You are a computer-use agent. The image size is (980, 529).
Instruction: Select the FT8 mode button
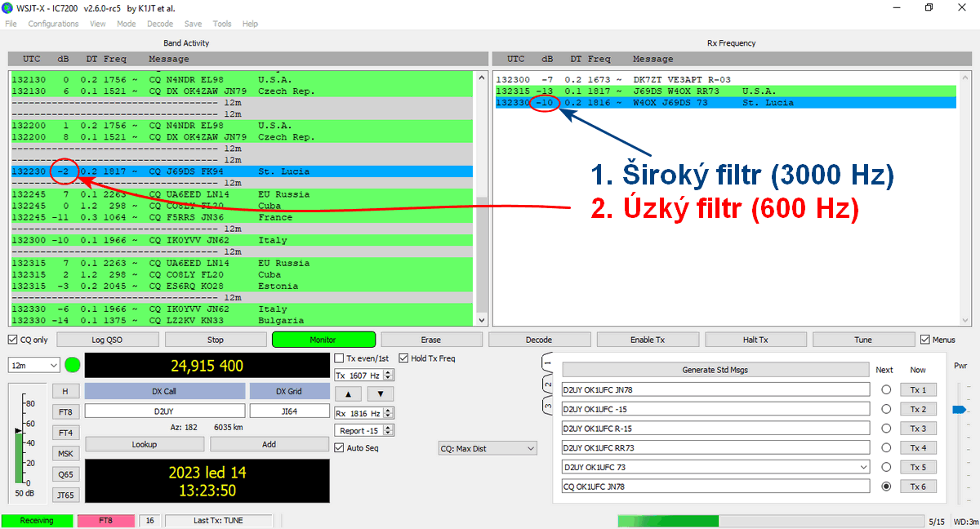click(65, 411)
